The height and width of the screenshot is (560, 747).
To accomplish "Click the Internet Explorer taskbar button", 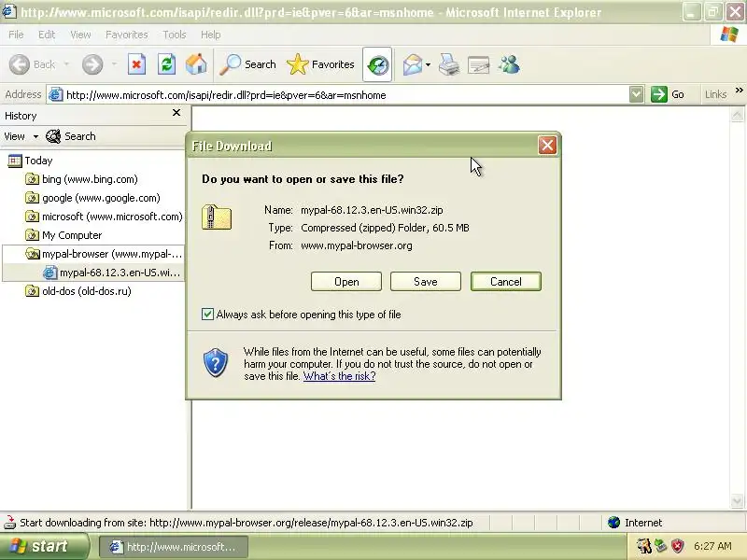I will coord(174,547).
